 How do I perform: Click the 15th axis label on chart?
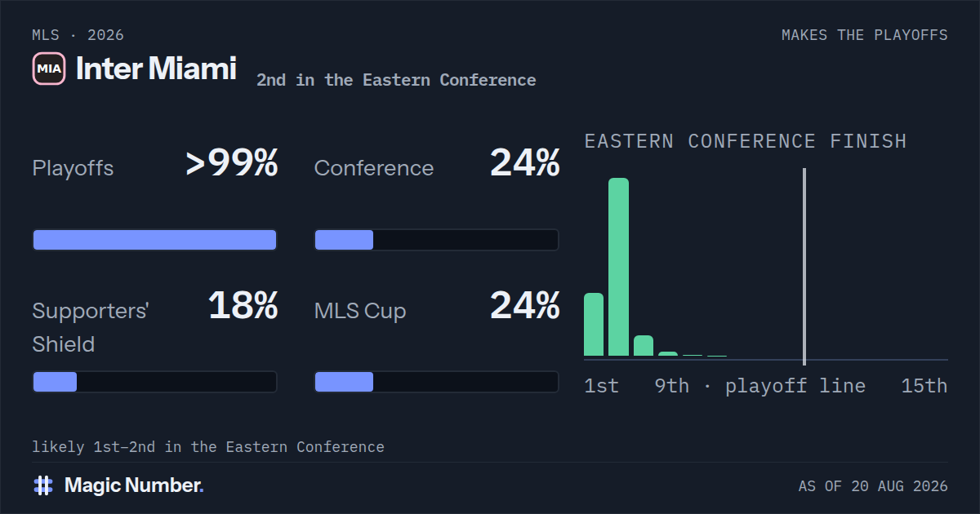tap(924, 386)
